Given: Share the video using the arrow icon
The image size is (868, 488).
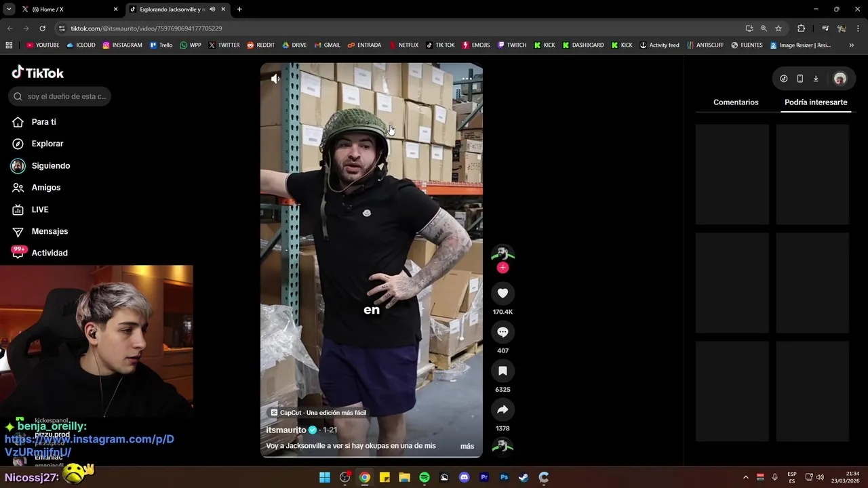Looking at the screenshot, I should (502, 409).
